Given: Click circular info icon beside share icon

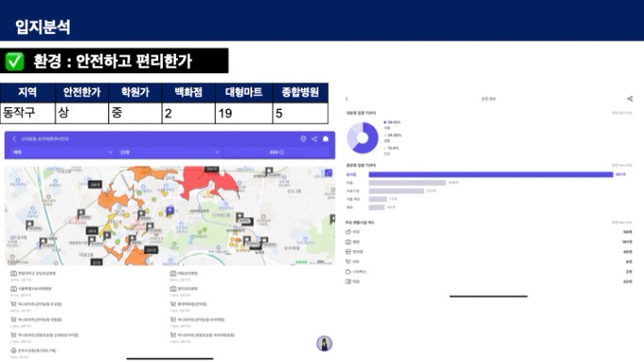Looking at the screenshot, I should point(303,139).
